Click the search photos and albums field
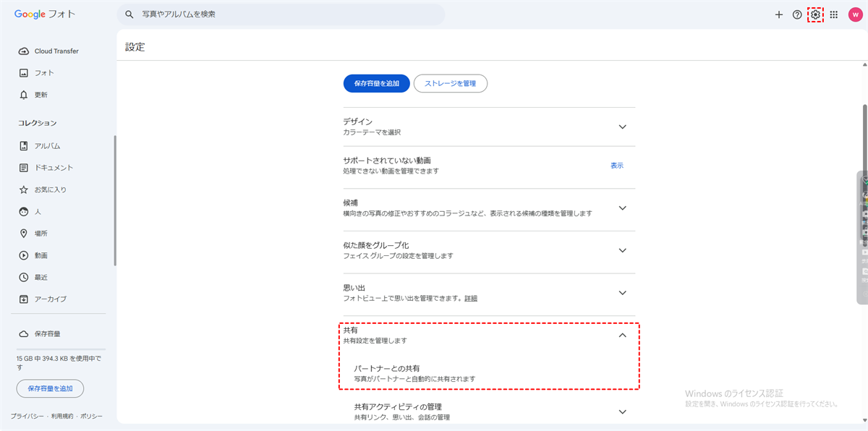The width and height of the screenshot is (868, 431). [x=281, y=14]
